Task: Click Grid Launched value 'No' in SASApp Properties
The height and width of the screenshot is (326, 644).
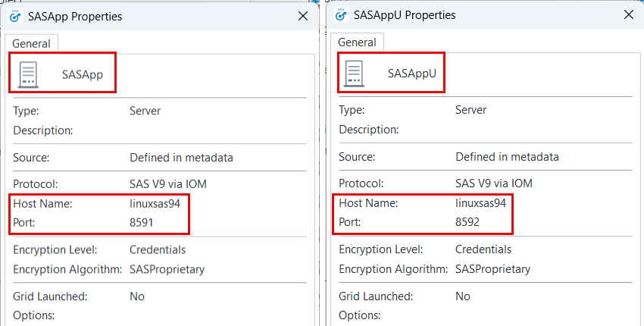Action: point(137,296)
